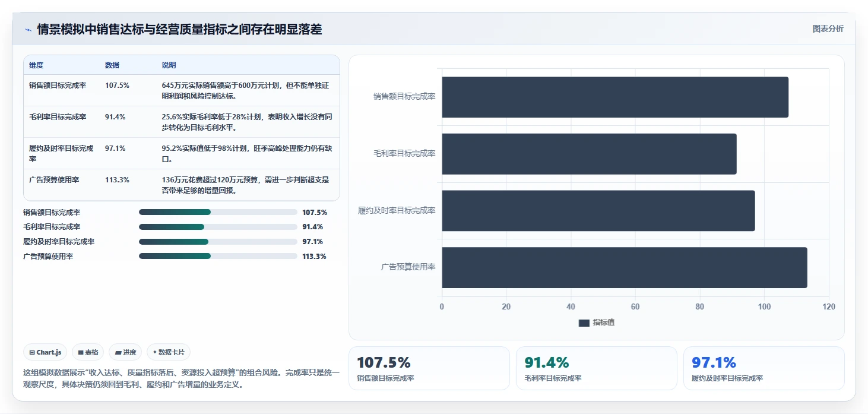868x414 pixels.
Task: Click the page title 情景模拟中销售达标
Action: coord(179,30)
